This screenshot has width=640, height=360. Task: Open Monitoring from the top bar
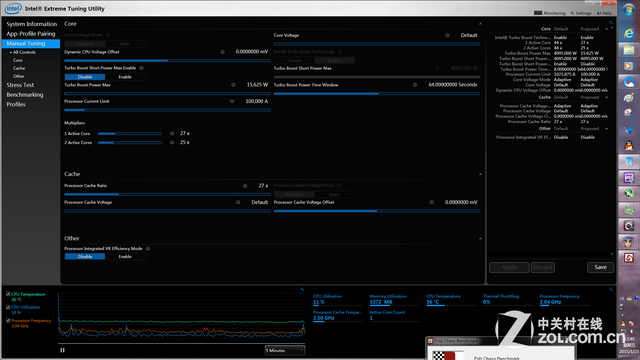click(x=550, y=13)
